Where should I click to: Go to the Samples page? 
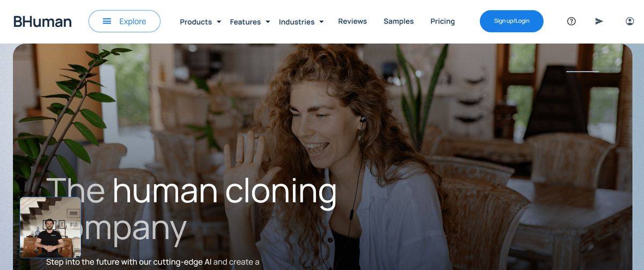click(x=399, y=21)
